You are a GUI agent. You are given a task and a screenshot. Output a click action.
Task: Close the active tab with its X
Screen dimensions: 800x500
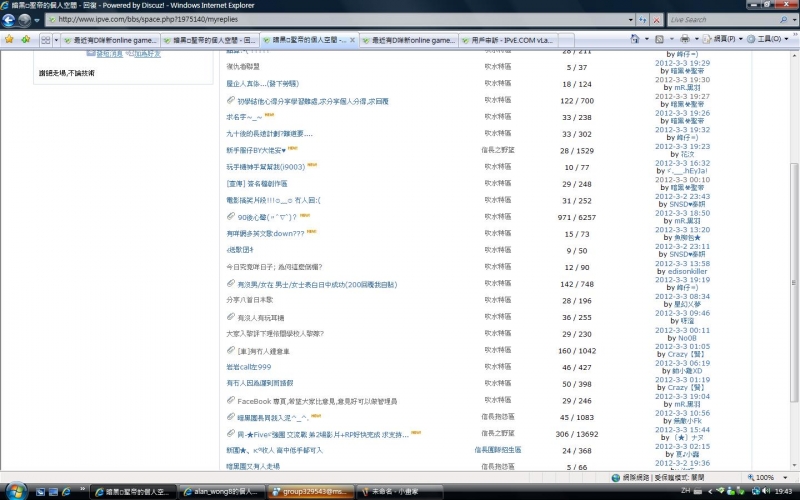click(352, 40)
